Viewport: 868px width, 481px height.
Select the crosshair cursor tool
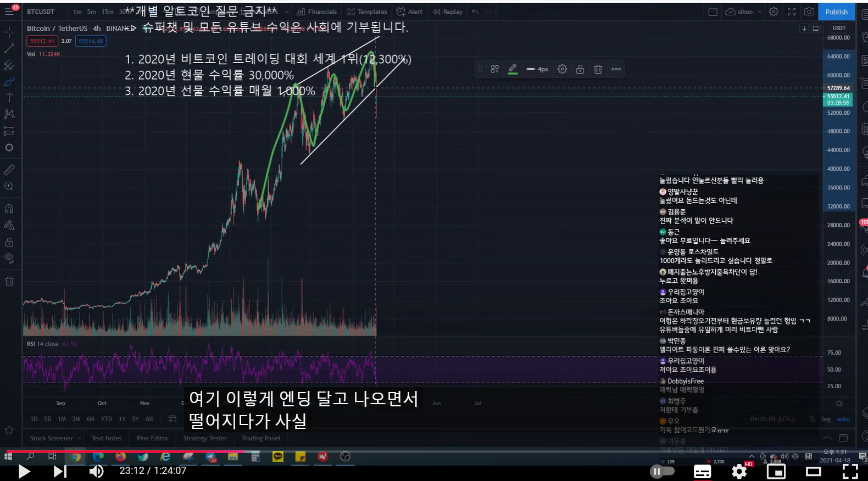click(9, 32)
